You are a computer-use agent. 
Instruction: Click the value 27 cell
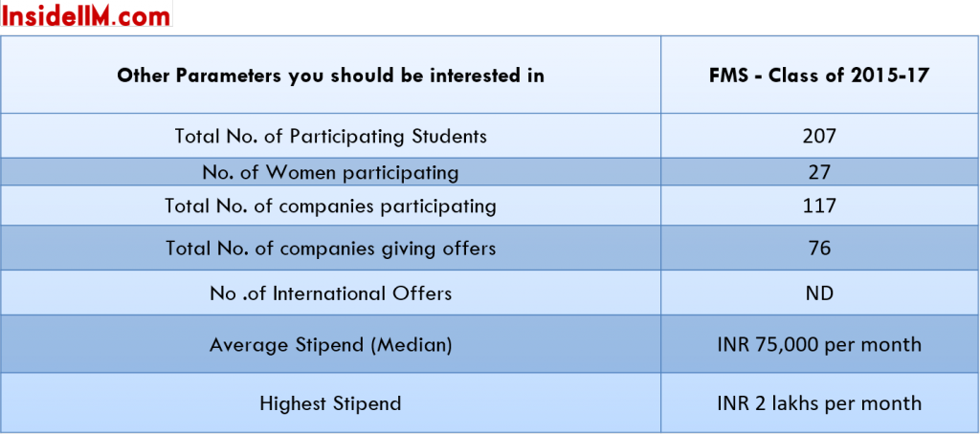819,172
